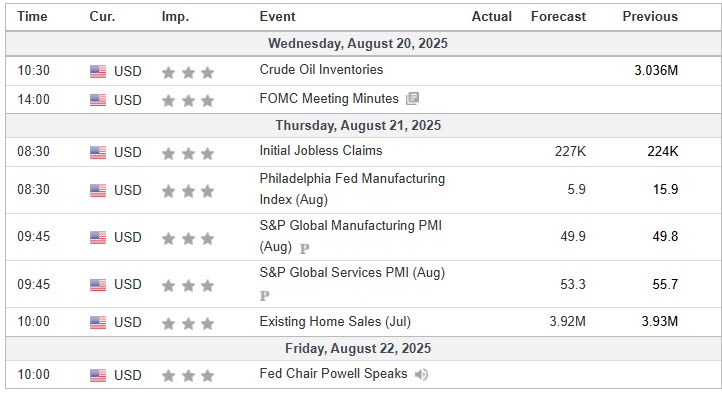
Task: Open the Crude Oil Inventories event
Action: [x=321, y=70]
